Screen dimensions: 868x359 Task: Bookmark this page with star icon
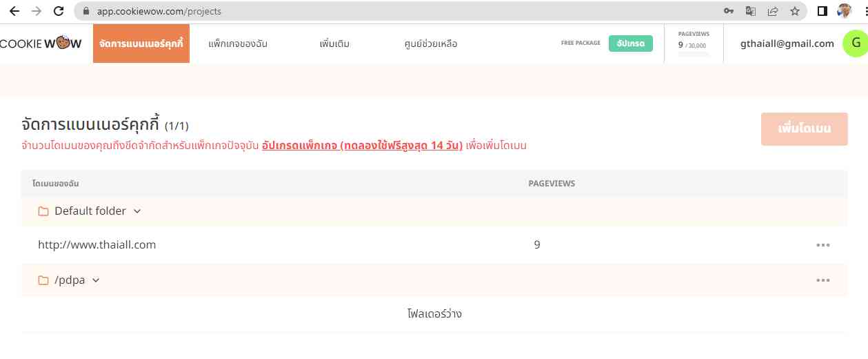tap(795, 11)
